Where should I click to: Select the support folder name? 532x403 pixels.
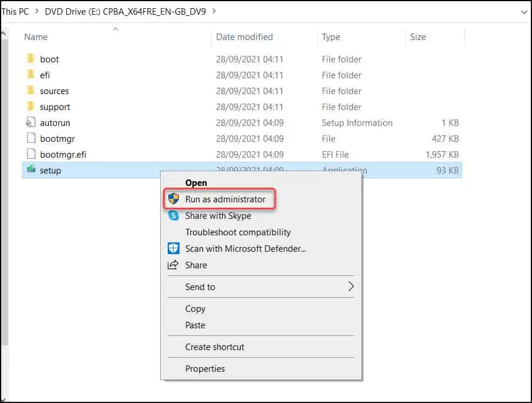click(55, 107)
